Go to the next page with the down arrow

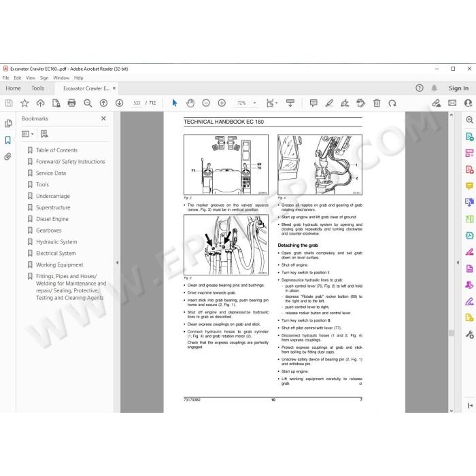pyautogui.click(x=119, y=103)
